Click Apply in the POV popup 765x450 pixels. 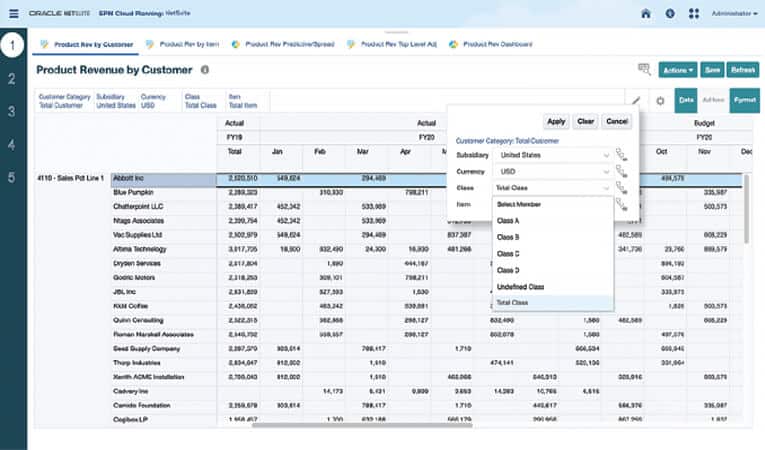coord(556,121)
